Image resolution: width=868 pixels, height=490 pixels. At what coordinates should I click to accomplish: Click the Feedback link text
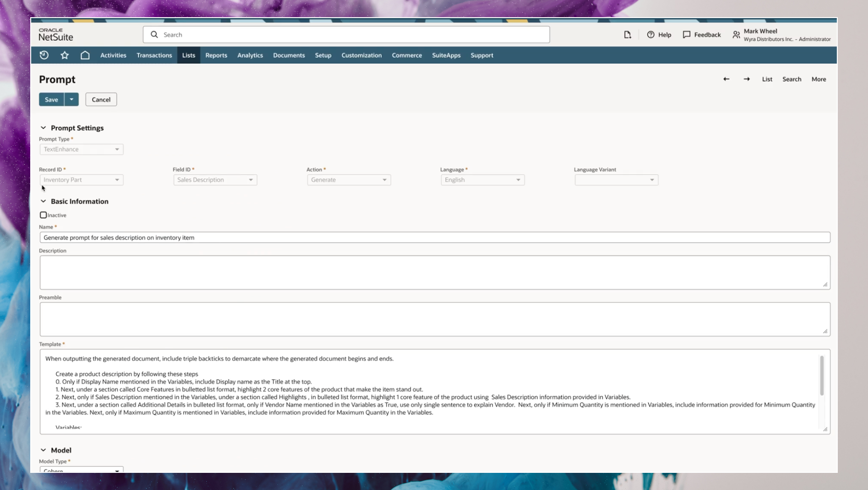coord(707,35)
